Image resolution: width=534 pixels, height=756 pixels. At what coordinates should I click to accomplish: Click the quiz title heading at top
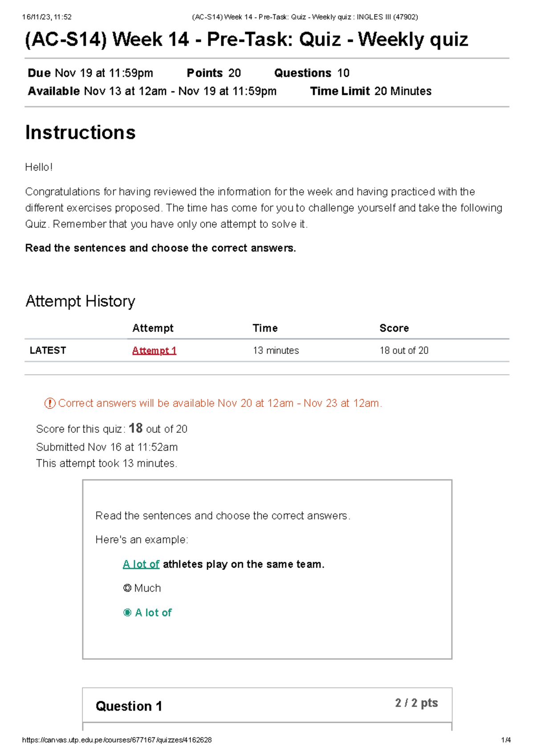click(x=247, y=39)
